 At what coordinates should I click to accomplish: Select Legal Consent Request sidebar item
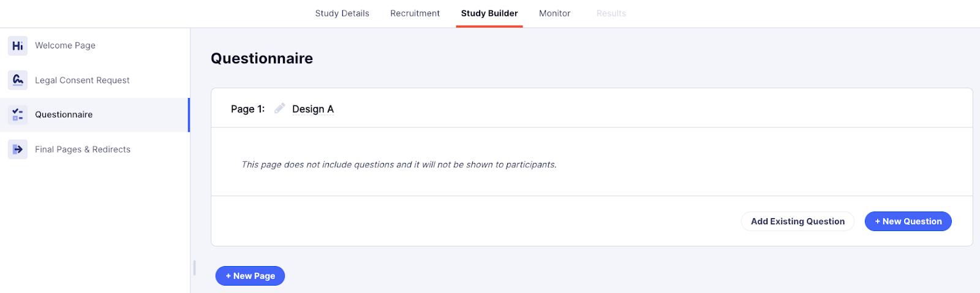click(x=95, y=80)
